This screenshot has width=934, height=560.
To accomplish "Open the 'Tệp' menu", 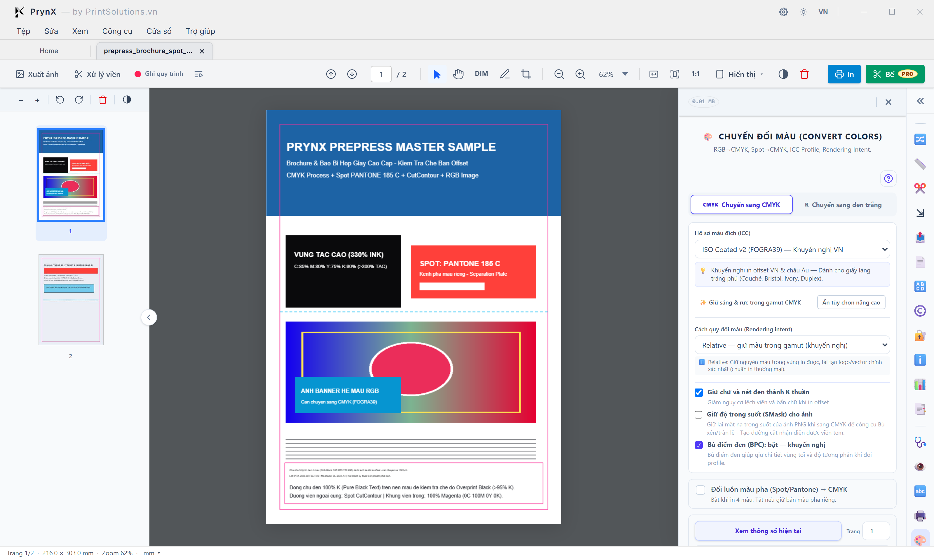I will pyautogui.click(x=23, y=31).
